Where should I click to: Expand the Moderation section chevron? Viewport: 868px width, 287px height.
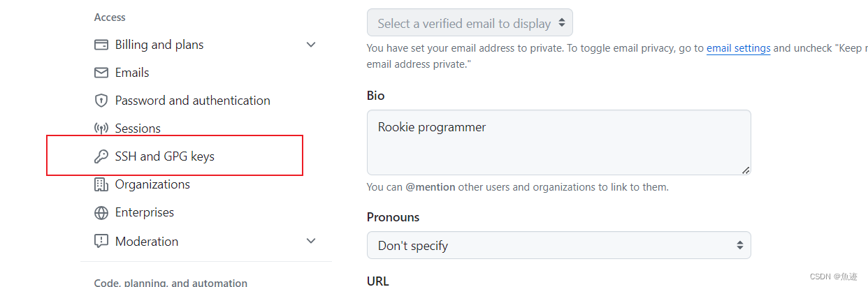coord(312,241)
